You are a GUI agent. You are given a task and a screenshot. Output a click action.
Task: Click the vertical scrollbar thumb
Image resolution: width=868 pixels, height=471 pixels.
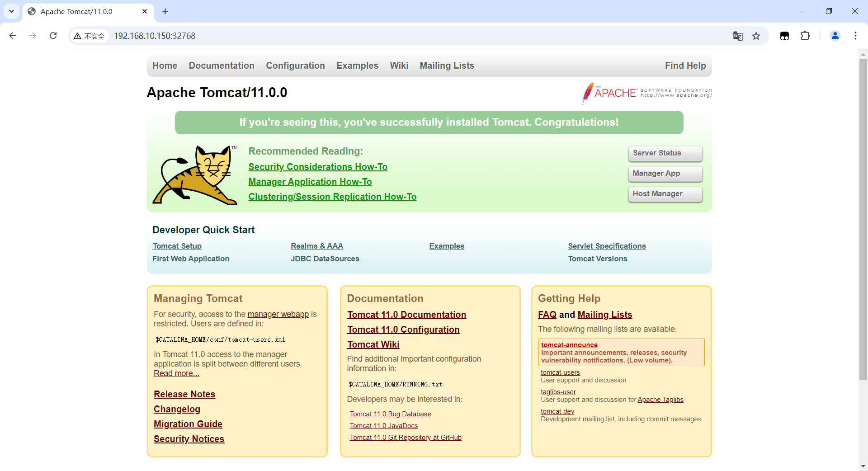(863, 219)
